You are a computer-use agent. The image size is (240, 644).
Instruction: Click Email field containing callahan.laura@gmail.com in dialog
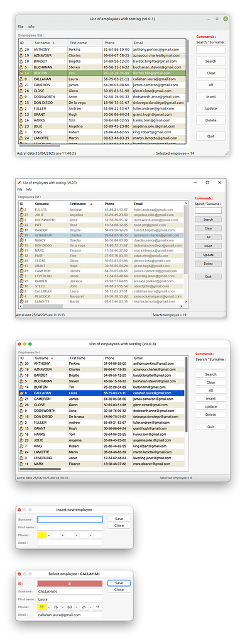[70, 615]
